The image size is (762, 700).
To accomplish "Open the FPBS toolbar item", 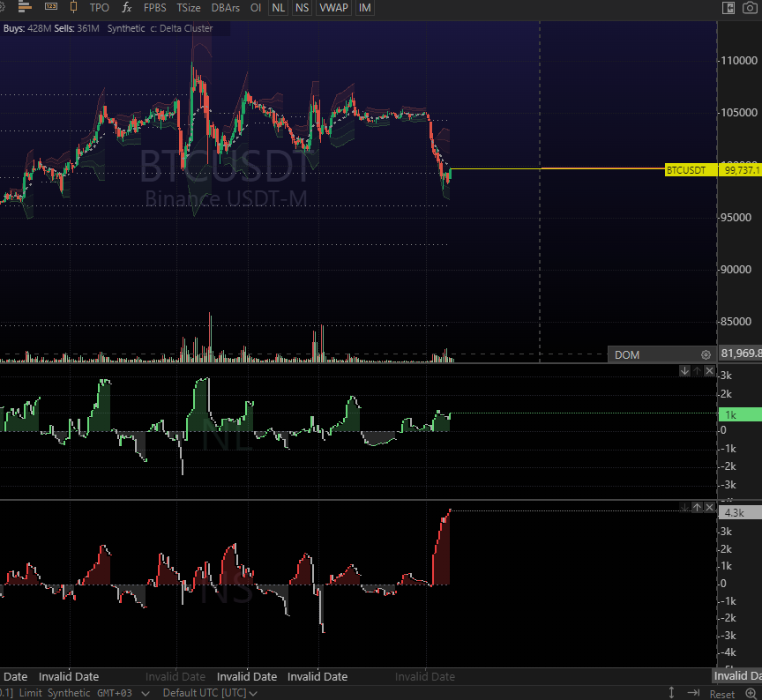I will (x=154, y=8).
